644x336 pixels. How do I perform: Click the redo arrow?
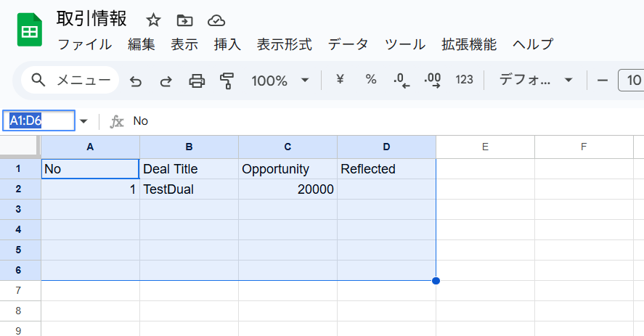(166, 81)
